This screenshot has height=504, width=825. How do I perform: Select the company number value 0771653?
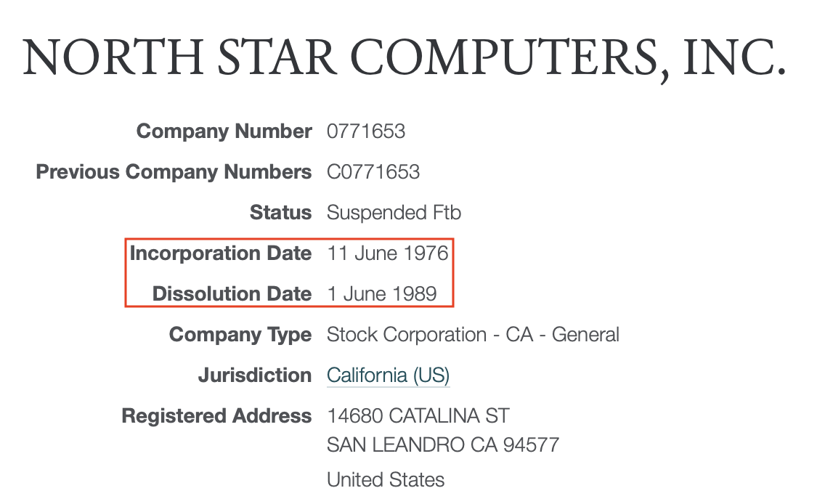[x=366, y=131]
